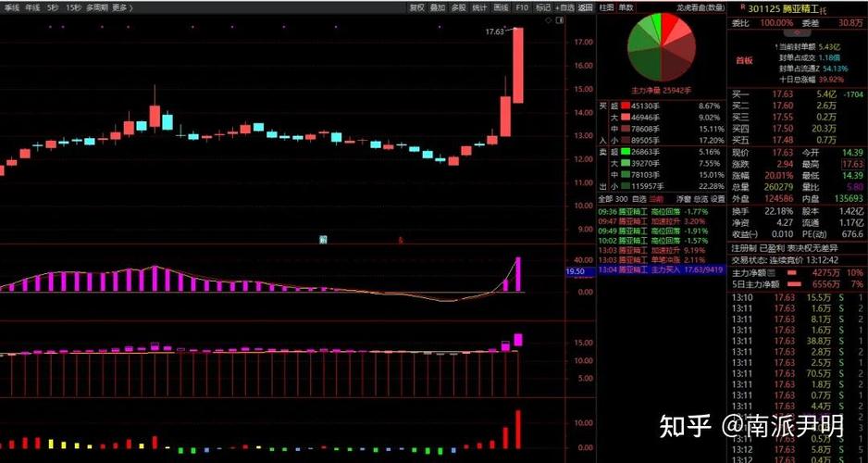Click the 注册制 已盈利 info line
868x463 pixels.
(x=784, y=247)
